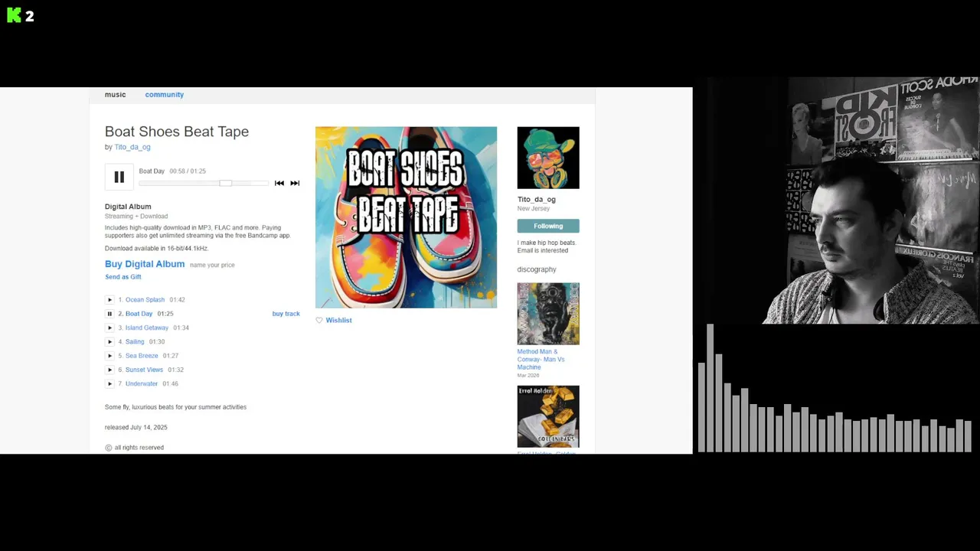This screenshot has height=551, width=980.
Task: Click Send as Gift
Action: [123, 277]
